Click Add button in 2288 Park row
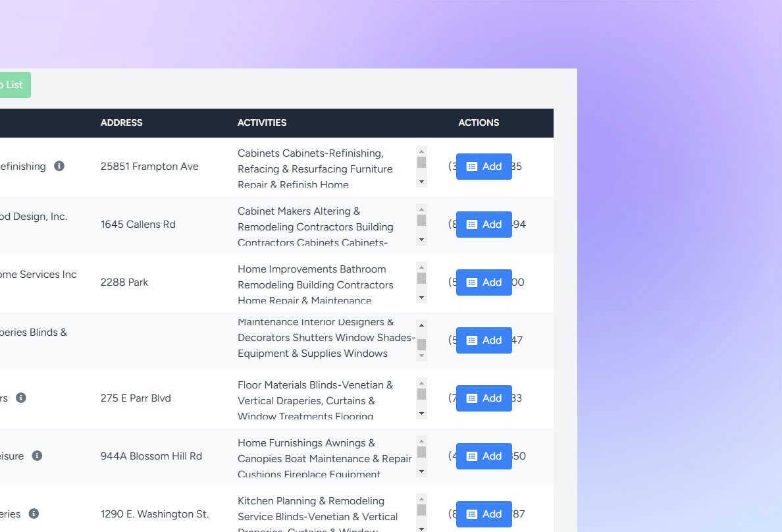The image size is (782, 532). point(484,282)
